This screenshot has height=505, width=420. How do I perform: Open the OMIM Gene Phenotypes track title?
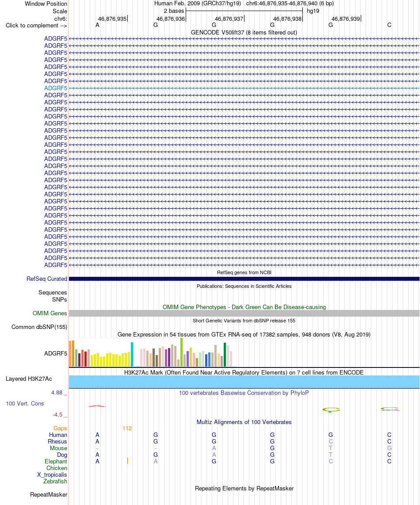244,307
